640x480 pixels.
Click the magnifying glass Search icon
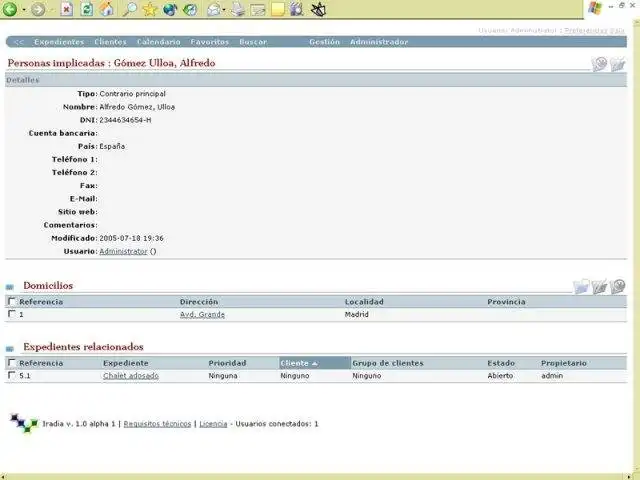[x=130, y=9]
